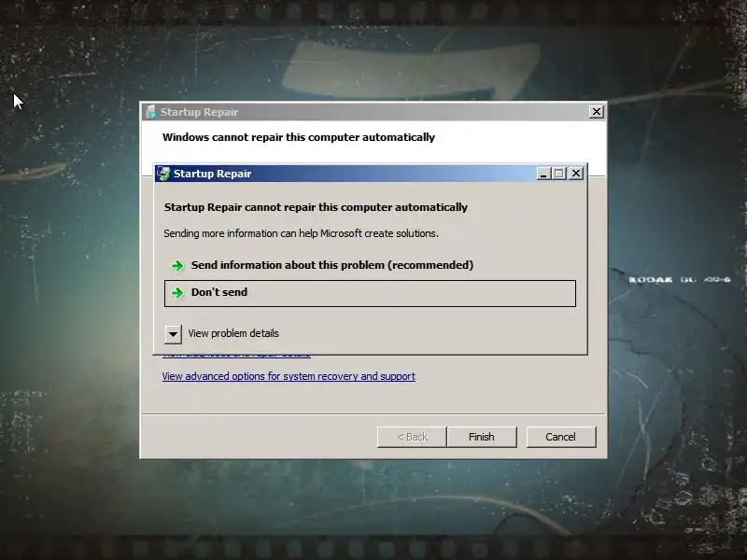Minimize the inner Startup Repair dialog
The image size is (747, 560).
[543, 174]
